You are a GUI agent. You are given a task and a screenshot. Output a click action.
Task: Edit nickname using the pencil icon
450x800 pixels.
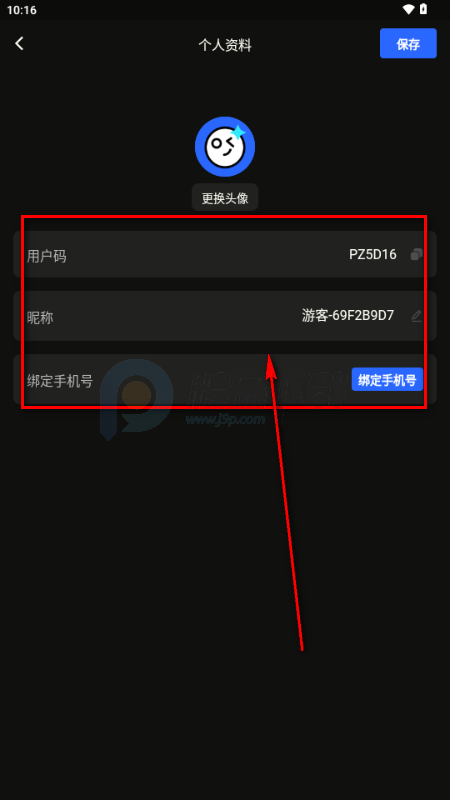(417, 316)
